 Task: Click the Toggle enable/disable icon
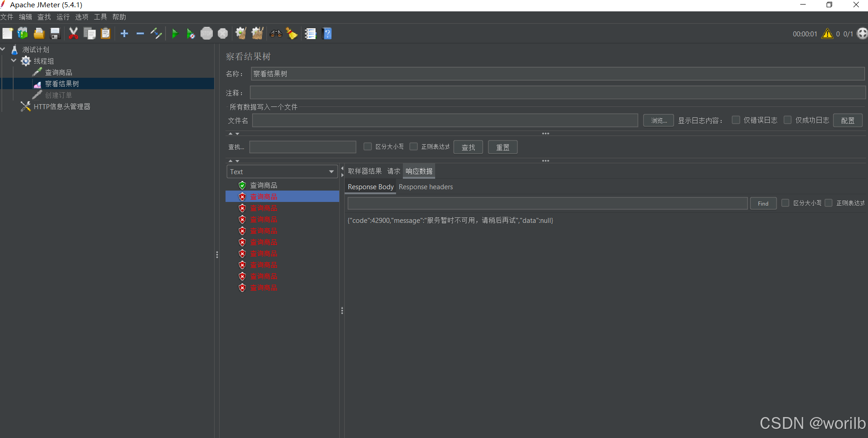click(156, 34)
